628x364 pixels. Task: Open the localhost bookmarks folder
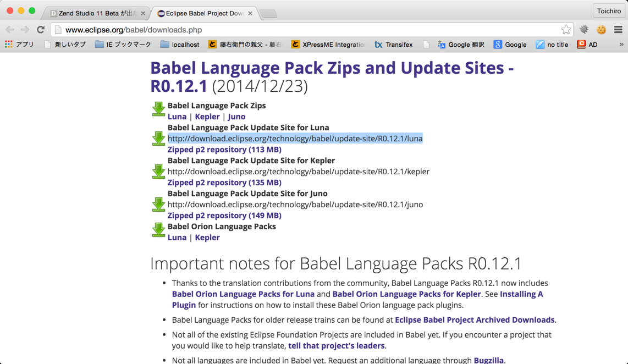point(180,45)
